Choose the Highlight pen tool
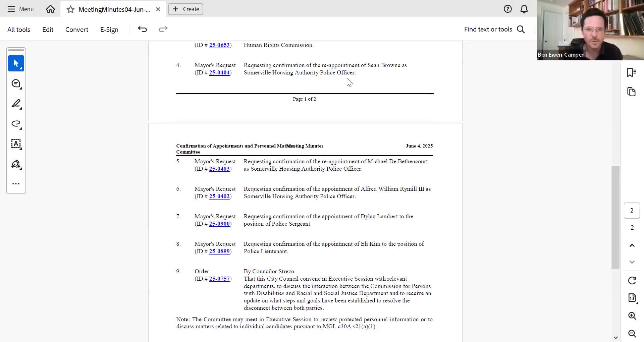Image resolution: width=644 pixels, height=342 pixels. click(x=16, y=104)
